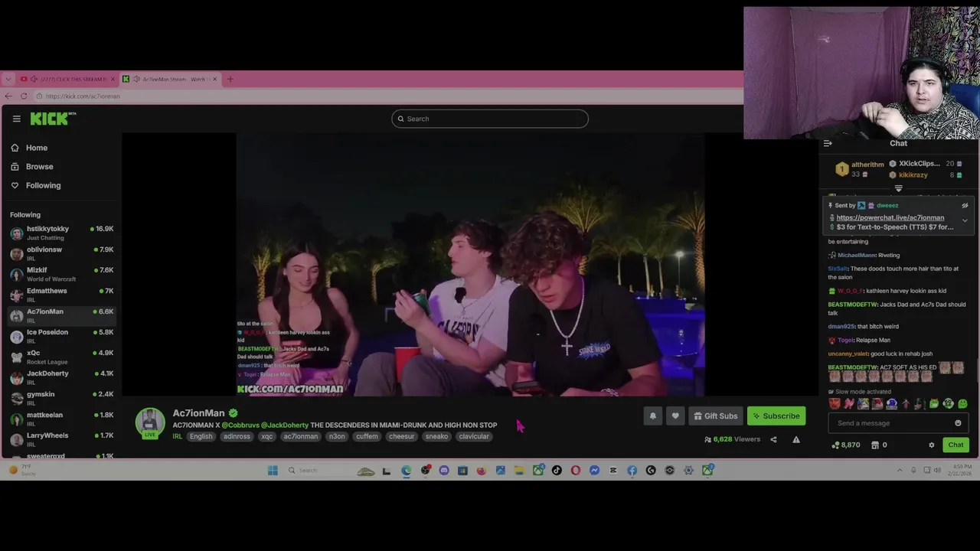Image resolution: width=980 pixels, height=551 pixels.
Task: Click the clavicular tag
Action: tap(474, 436)
